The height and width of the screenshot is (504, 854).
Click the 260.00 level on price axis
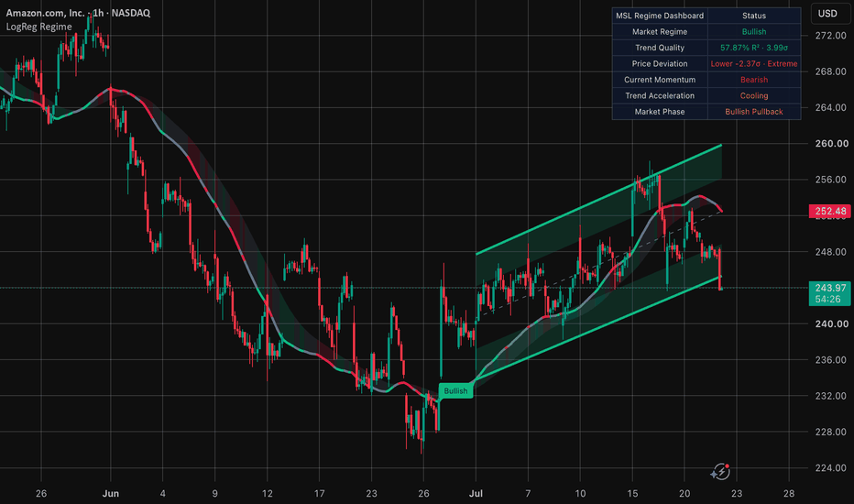(x=830, y=143)
